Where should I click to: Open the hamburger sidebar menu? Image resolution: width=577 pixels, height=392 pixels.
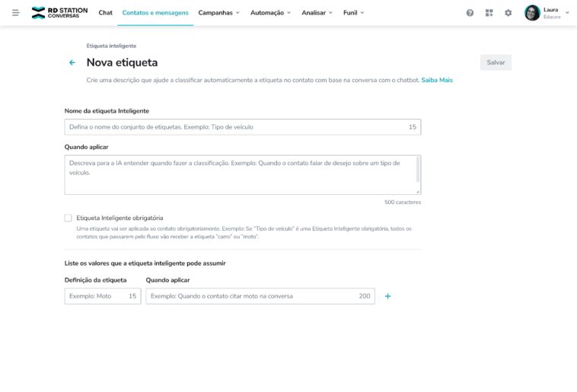[16, 13]
